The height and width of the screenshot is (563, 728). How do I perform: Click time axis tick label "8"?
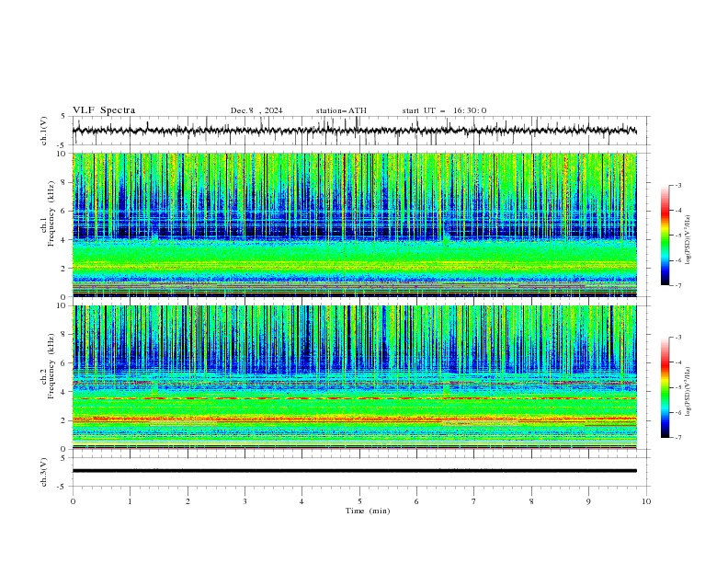[531, 501]
